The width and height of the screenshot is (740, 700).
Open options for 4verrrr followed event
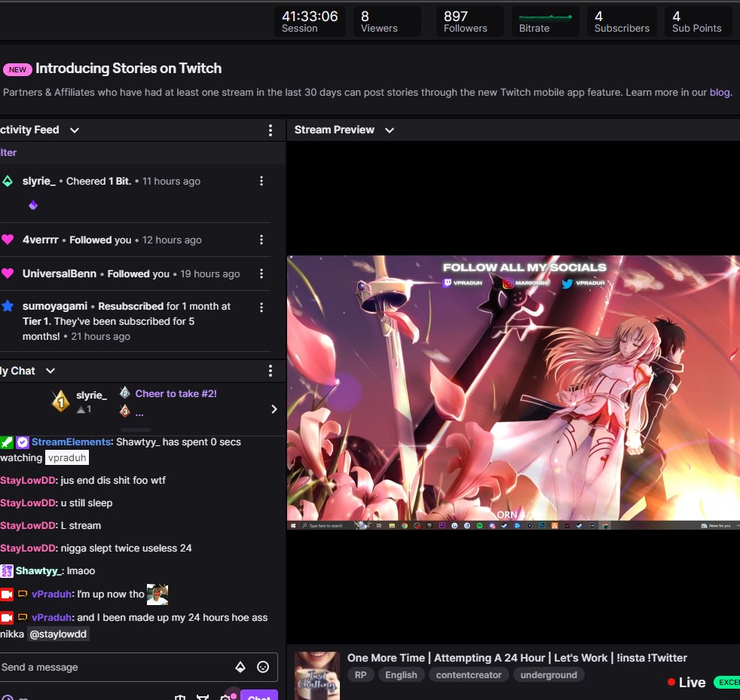pyautogui.click(x=261, y=240)
